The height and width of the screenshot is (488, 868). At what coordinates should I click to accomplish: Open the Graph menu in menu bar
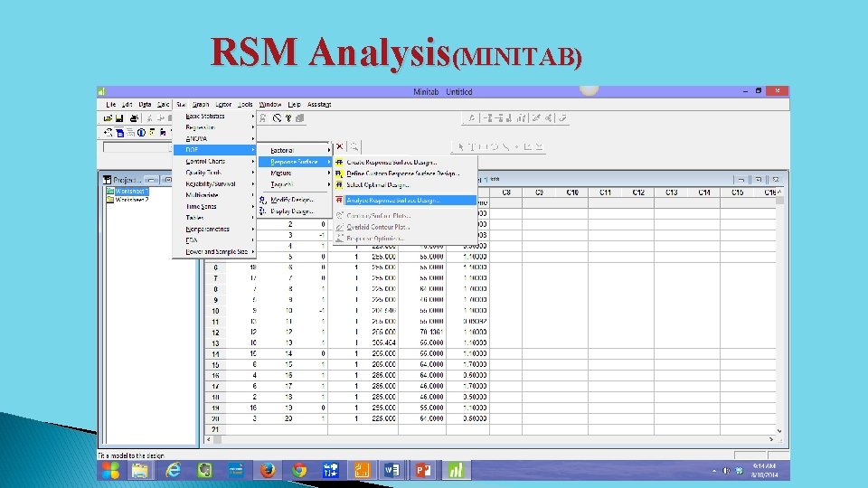(x=201, y=104)
